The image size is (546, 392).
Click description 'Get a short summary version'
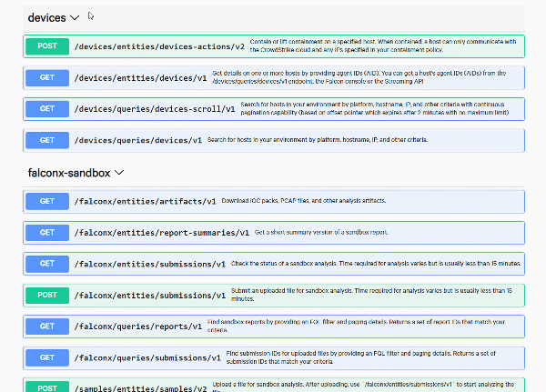[321, 232]
